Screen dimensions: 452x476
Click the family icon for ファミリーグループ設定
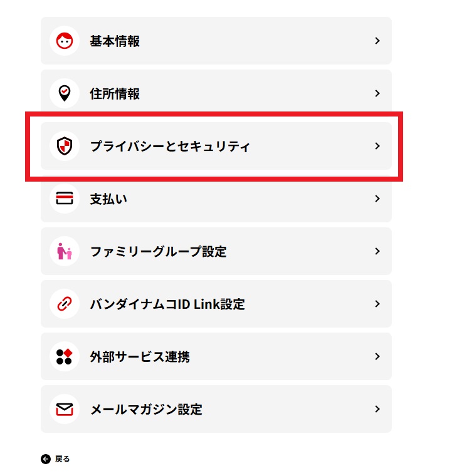pyautogui.click(x=65, y=251)
